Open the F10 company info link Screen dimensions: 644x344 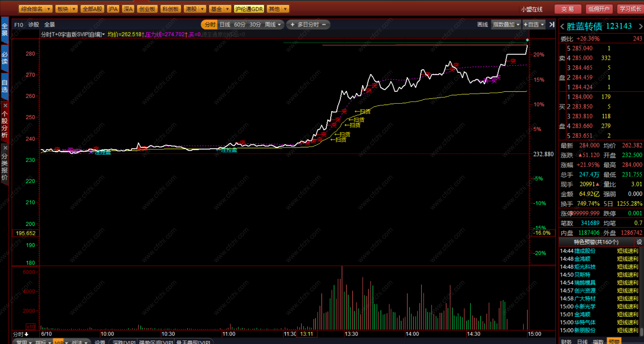point(19,25)
